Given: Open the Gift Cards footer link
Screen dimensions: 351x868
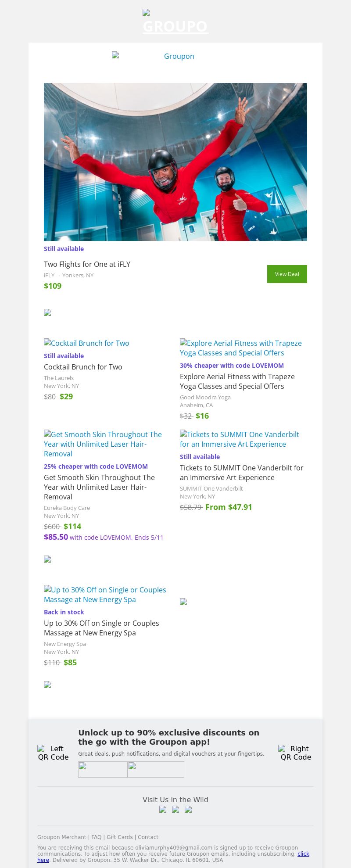Looking at the screenshot, I should (119, 837).
